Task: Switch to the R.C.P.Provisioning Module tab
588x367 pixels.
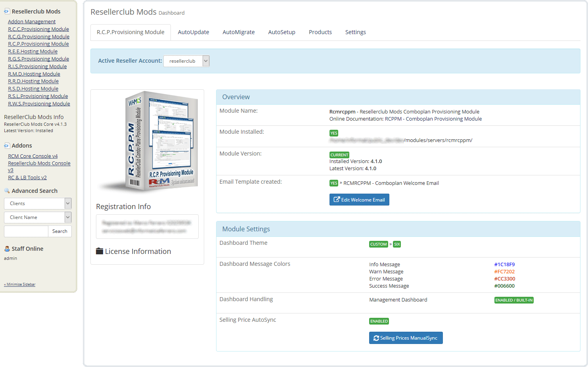Action: (x=130, y=32)
